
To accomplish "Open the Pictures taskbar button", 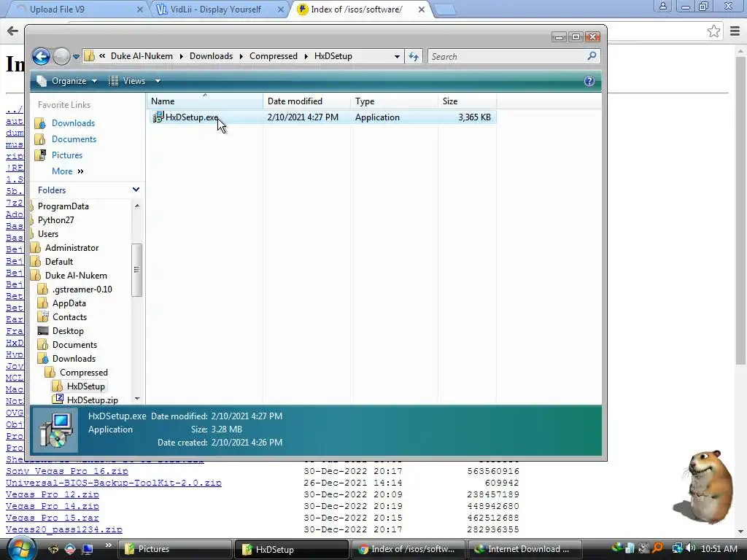I will (174, 549).
